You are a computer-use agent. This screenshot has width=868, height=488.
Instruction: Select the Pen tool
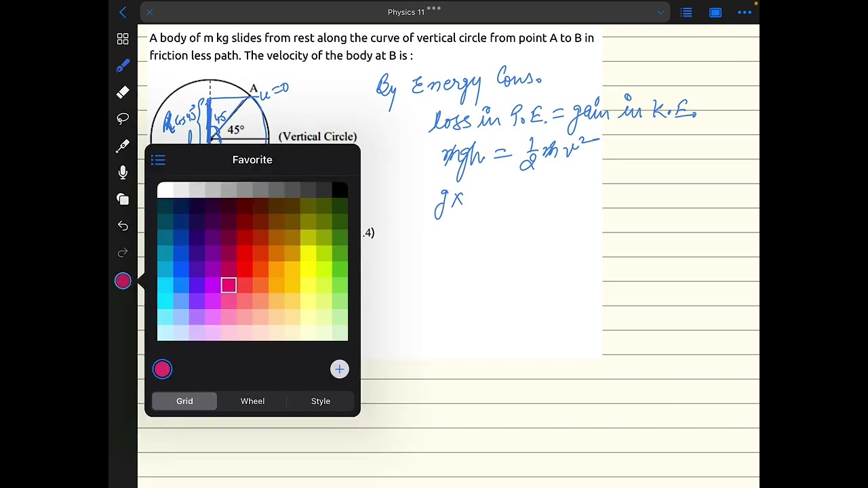pos(123,66)
